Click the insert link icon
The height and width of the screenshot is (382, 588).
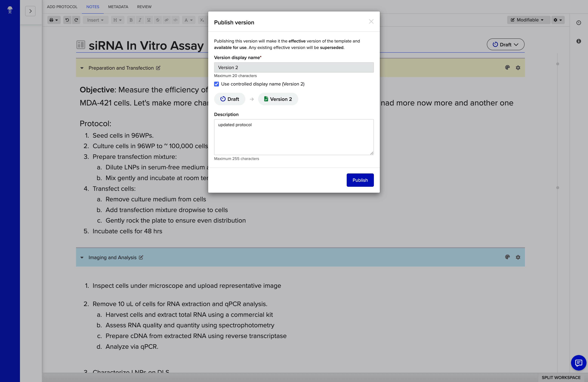click(167, 20)
